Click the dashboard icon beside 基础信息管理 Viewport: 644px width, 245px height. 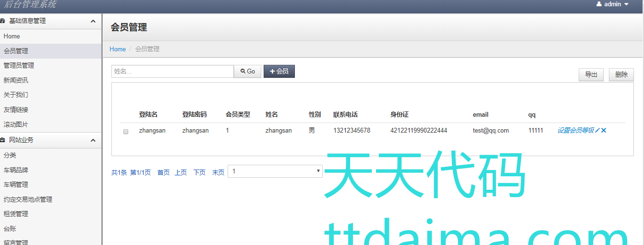(2, 21)
